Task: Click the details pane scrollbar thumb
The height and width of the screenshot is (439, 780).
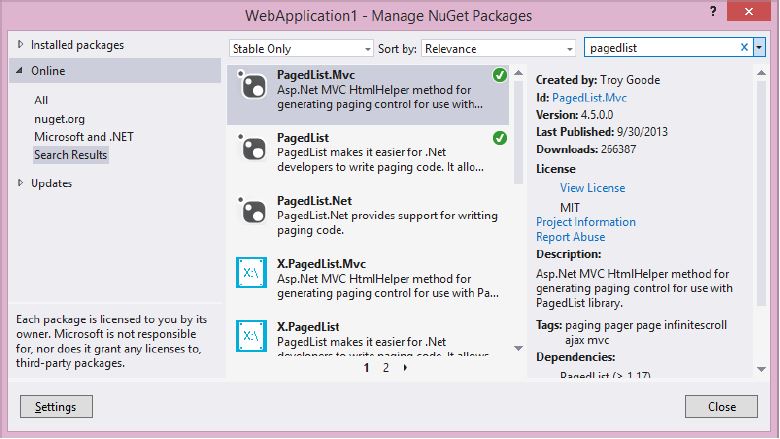Action: 761,193
